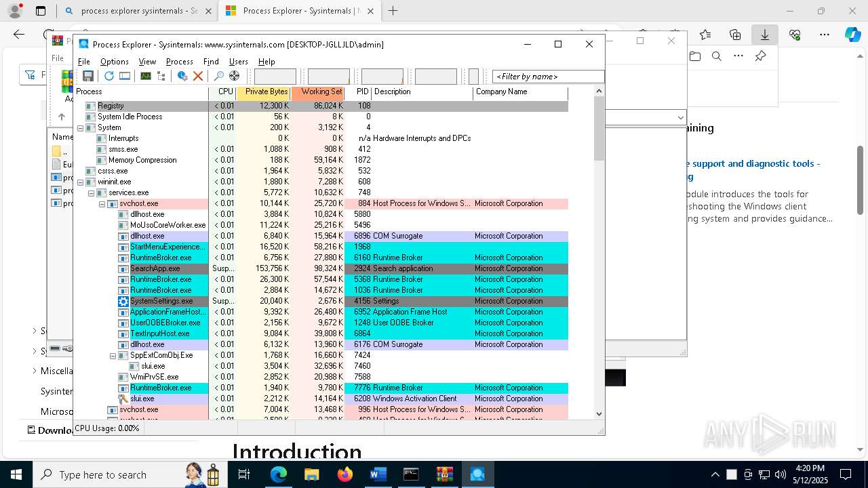Open the Users menu

coord(239,61)
